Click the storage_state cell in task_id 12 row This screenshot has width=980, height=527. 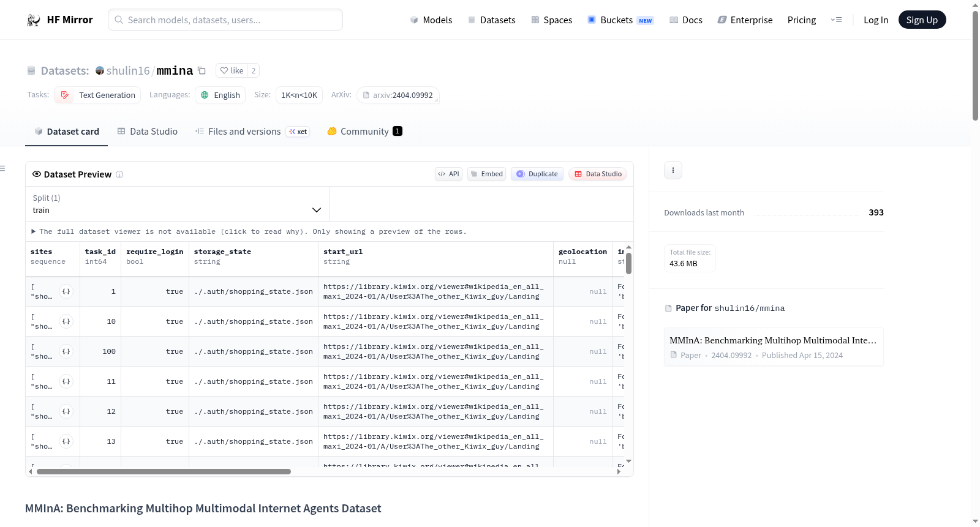point(254,411)
